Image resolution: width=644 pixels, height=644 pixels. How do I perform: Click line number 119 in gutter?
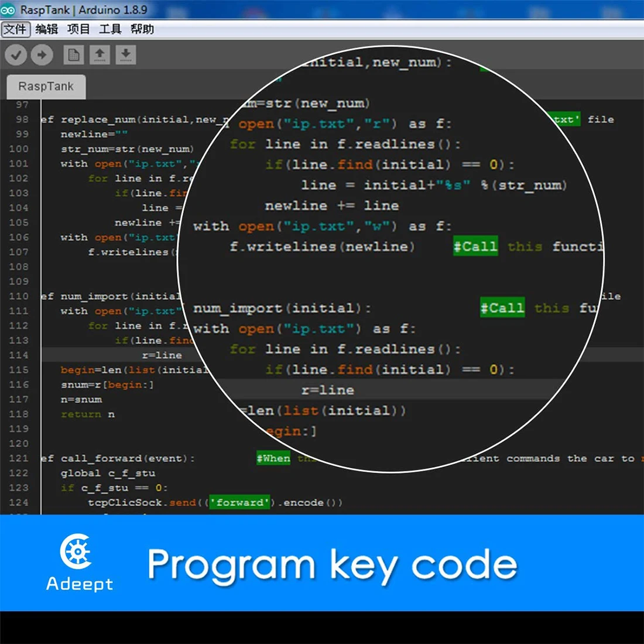click(19, 429)
